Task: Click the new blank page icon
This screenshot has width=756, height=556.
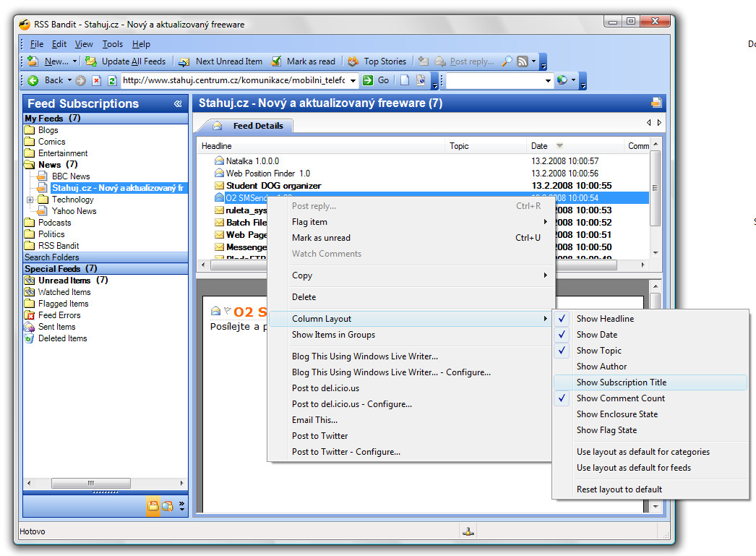Action: point(405,80)
